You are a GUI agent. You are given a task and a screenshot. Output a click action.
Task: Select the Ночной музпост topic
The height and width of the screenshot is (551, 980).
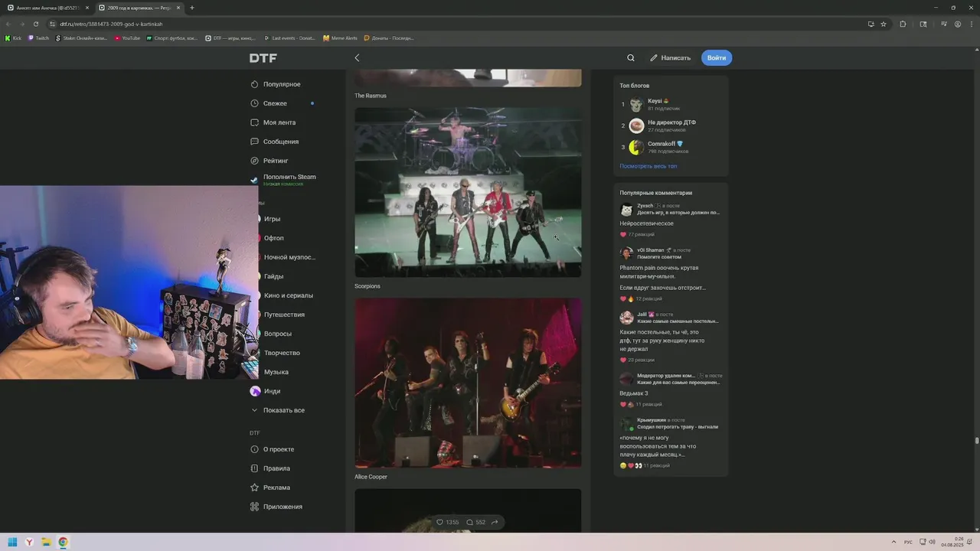tap(289, 257)
